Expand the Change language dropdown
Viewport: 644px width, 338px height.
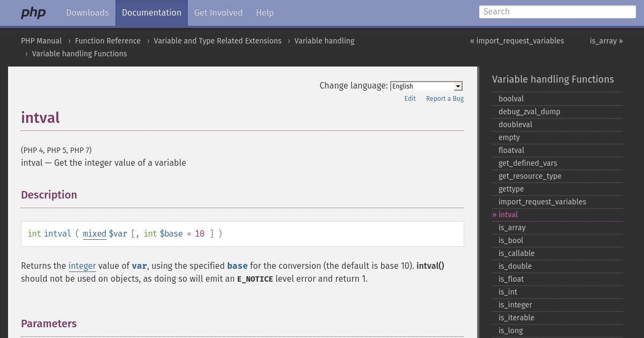tap(426, 86)
